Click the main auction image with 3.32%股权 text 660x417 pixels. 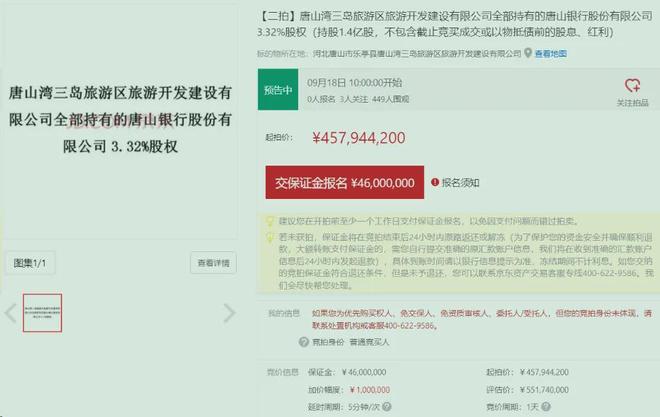coord(120,120)
